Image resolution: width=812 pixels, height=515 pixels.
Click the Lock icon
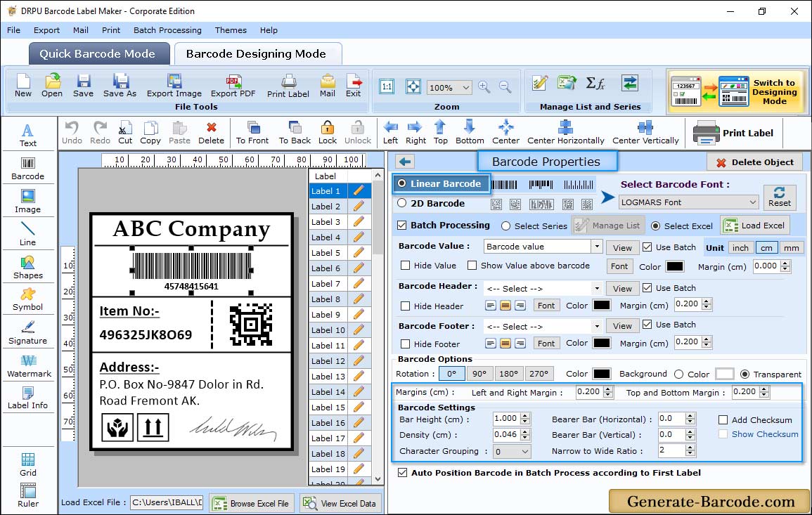pos(328,133)
